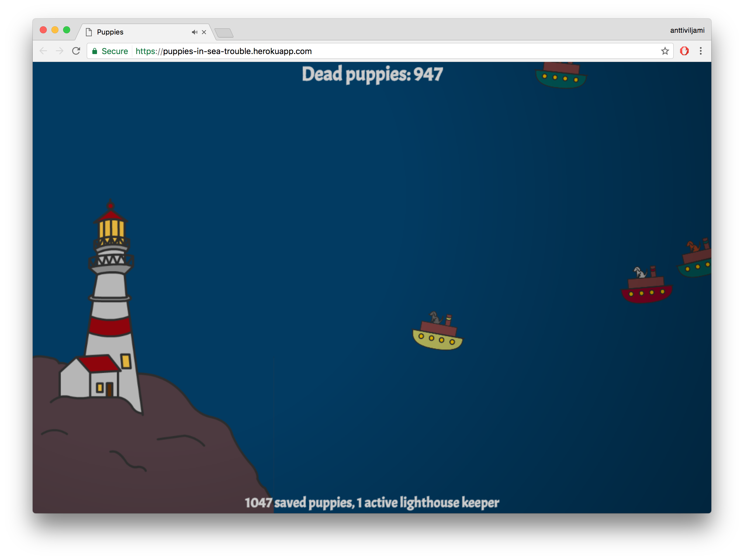The height and width of the screenshot is (560, 744).
Task: Click the yellow minimize window button
Action: 55,30
